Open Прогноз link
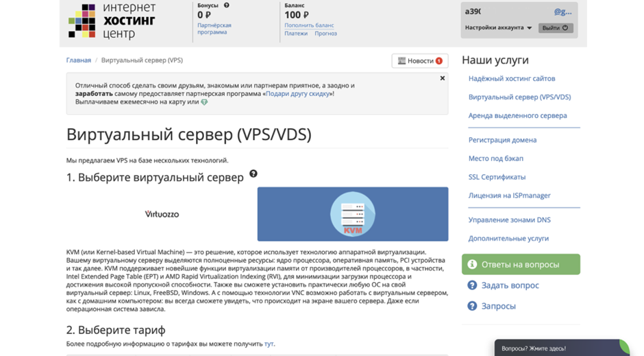Image resolution: width=644 pixels, height=356 pixels. (x=325, y=34)
